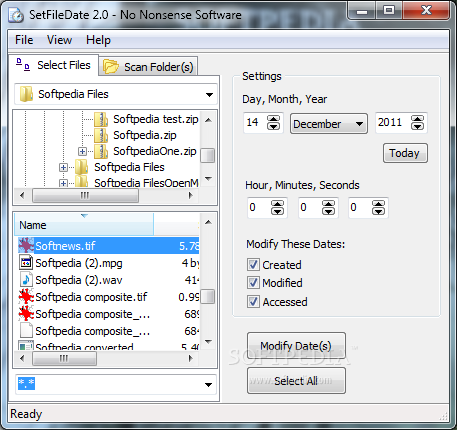Click the folder icon in Softpedia Files dropdown
This screenshot has height=430, width=457.
coord(26,94)
